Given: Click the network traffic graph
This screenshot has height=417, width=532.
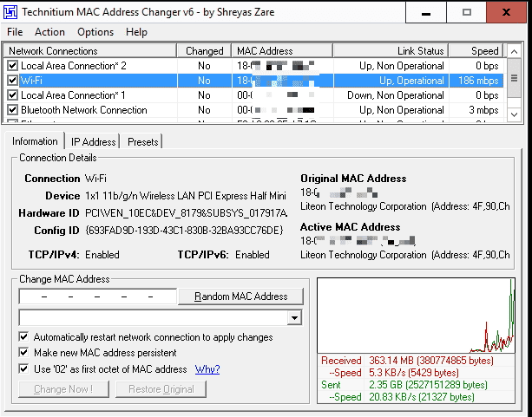Looking at the screenshot, I should point(416,316).
